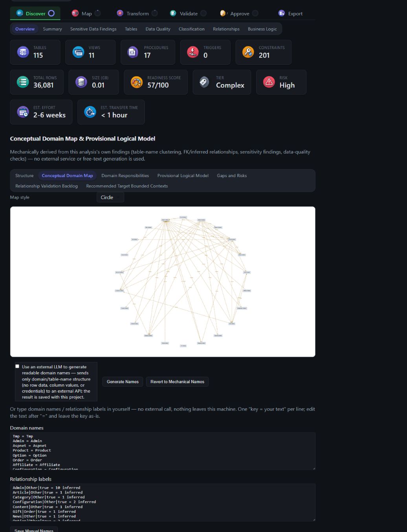The height and width of the screenshot is (532, 407).
Task: Click the Export stage label
Action: [x=295, y=14]
